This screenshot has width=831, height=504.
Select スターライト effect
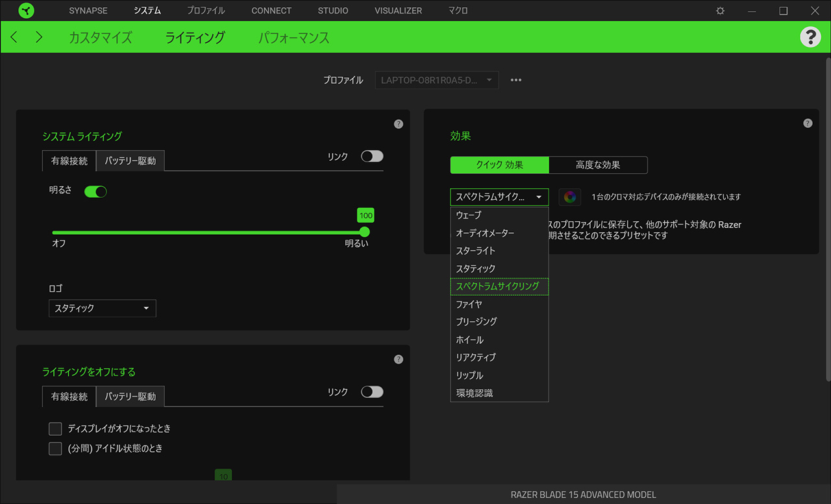point(499,250)
